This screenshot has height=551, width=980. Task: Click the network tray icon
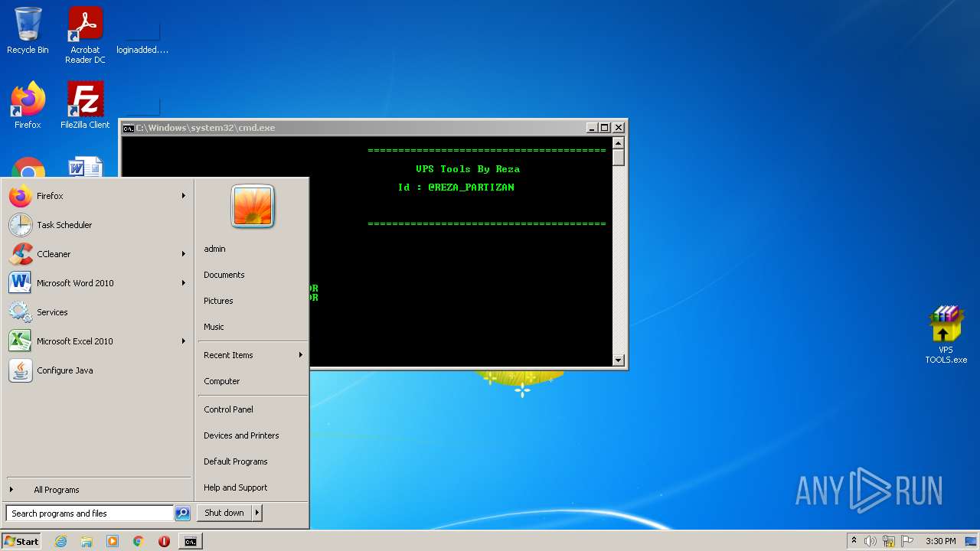889,541
